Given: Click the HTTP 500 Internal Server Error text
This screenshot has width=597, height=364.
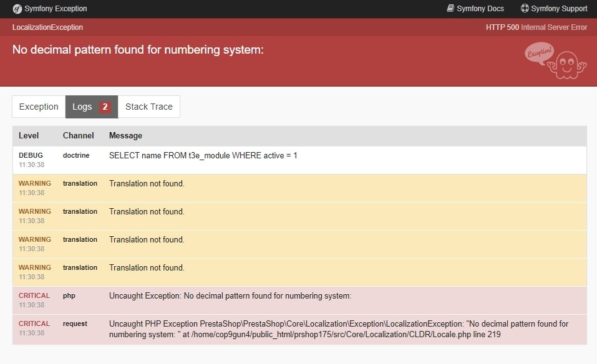Looking at the screenshot, I should click(536, 27).
